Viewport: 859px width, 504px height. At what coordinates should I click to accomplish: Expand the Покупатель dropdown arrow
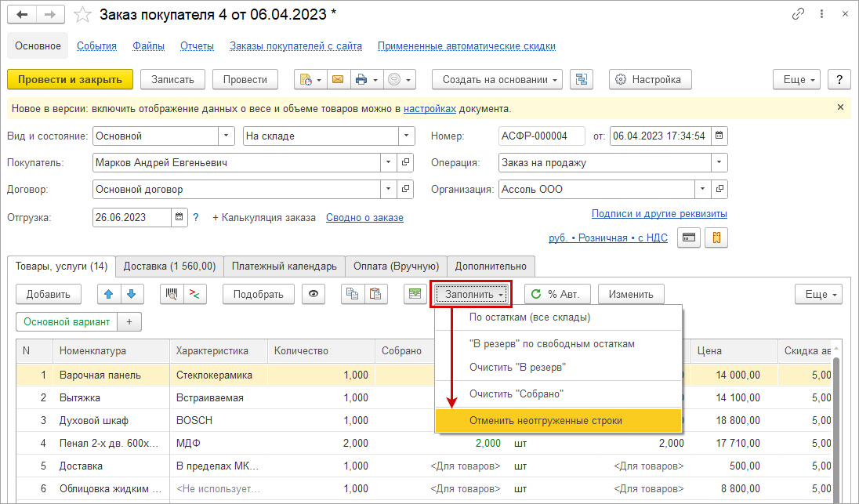click(x=389, y=163)
